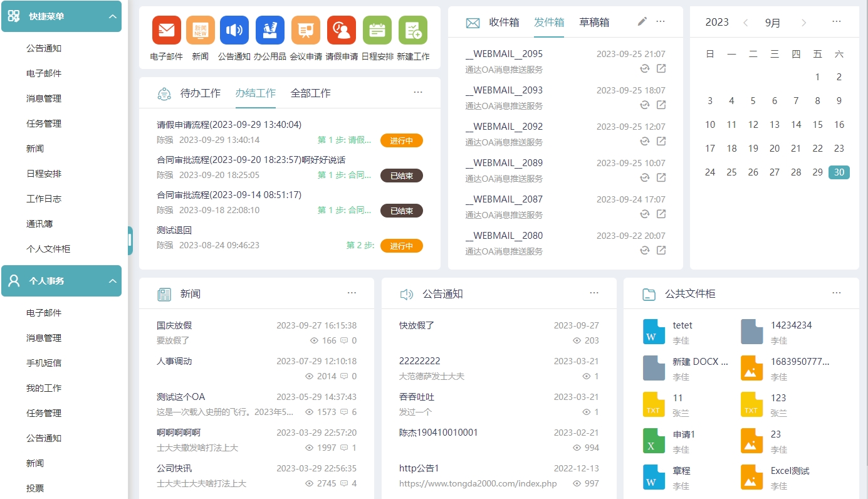Open 我的工作 in the sidebar
868x499 pixels.
[44, 388]
